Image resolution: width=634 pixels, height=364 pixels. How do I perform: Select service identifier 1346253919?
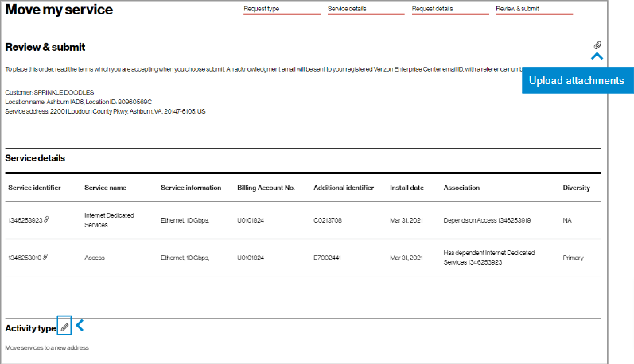(x=25, y=258)
